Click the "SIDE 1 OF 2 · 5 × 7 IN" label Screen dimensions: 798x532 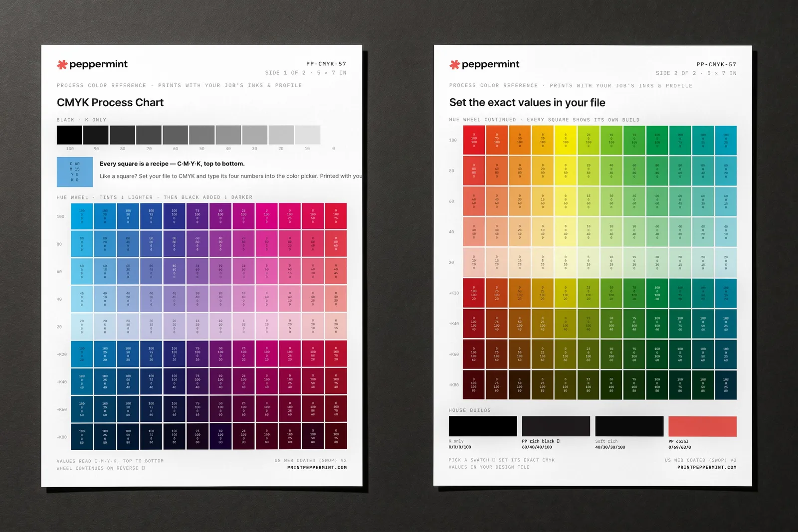coord(306,73)
